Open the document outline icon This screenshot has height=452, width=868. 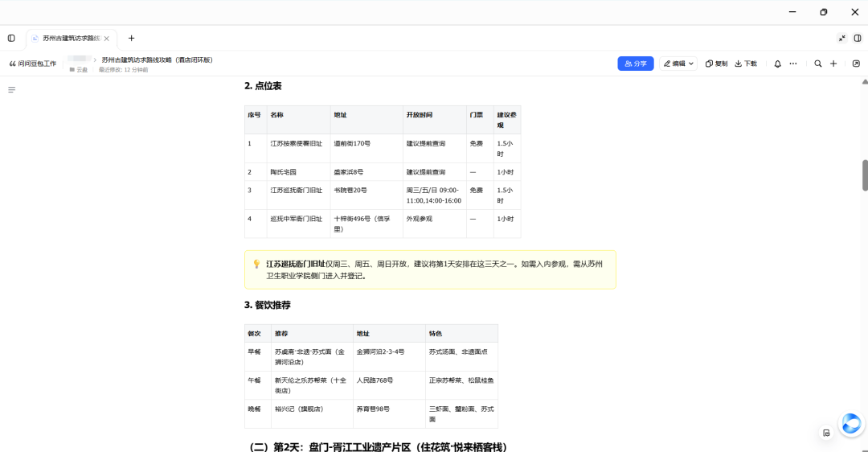tap(11, 90)
